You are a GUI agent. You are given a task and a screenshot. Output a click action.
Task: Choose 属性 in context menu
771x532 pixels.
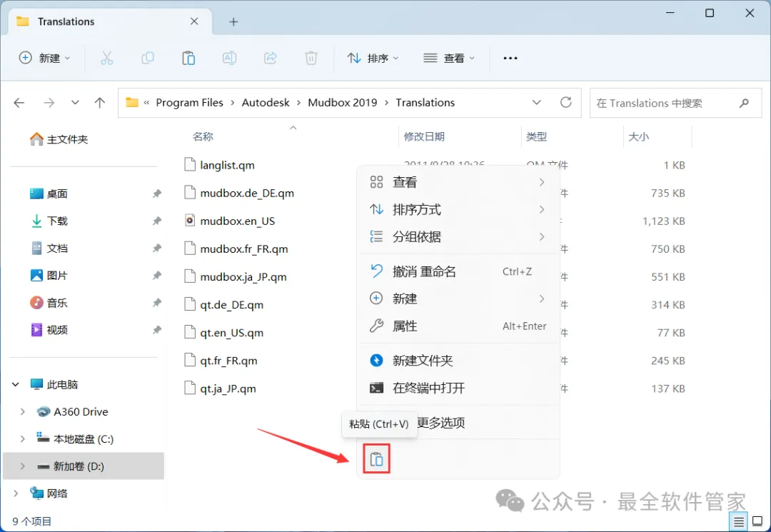tap(458, 326)
